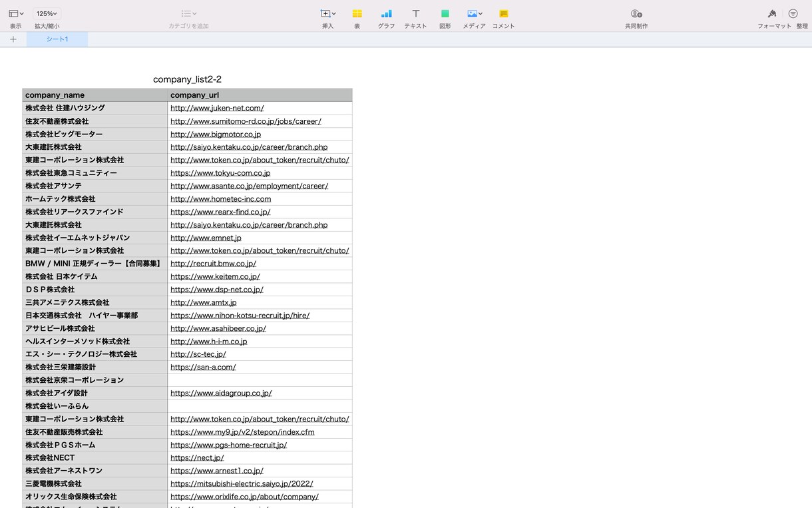Viewport: 812px width, 508px height.
Task: Open the dsp-net.co.jp link
Action: coord(217,290)
